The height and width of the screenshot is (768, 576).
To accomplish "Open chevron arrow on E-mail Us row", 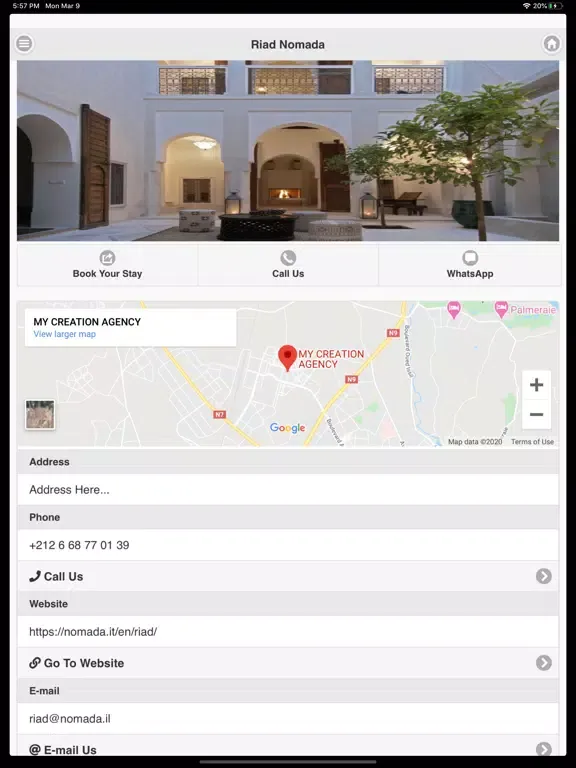I will coord(544,748).
